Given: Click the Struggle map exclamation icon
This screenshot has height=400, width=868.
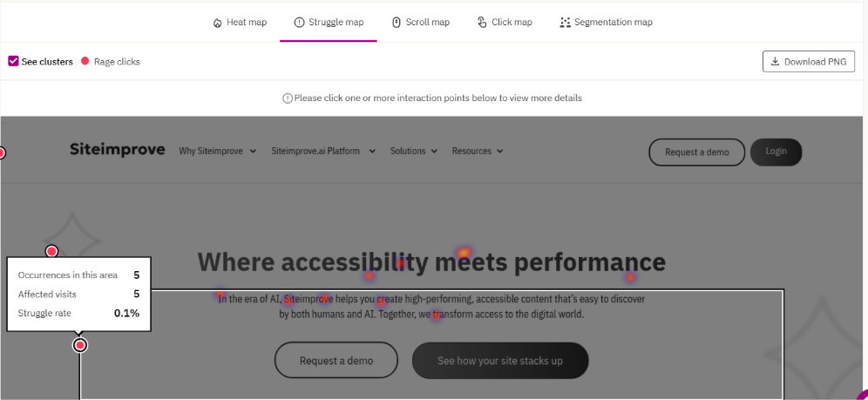Looking at the screenshot, I should tap(300, 22).
